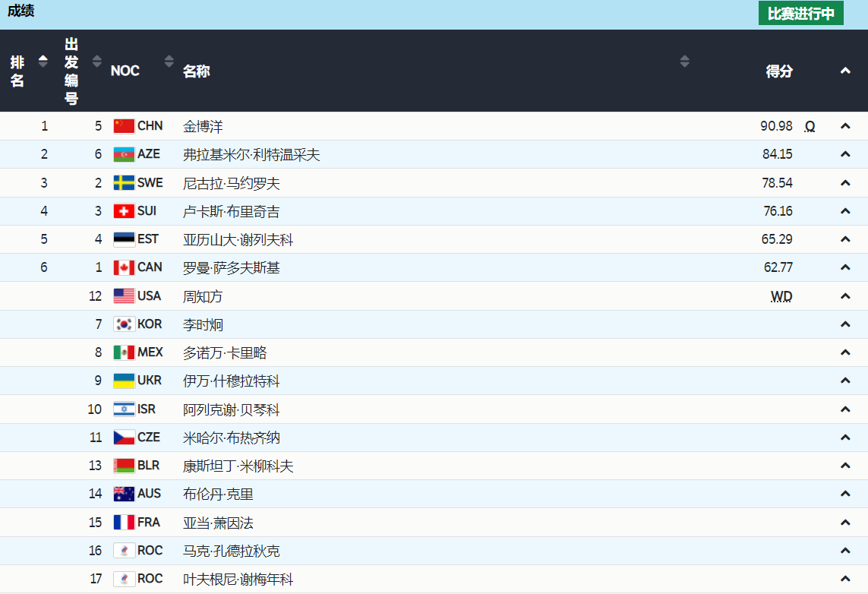Toggle chevron on 康斯坦丁·米柳科夫 row

tap(844, 466)
